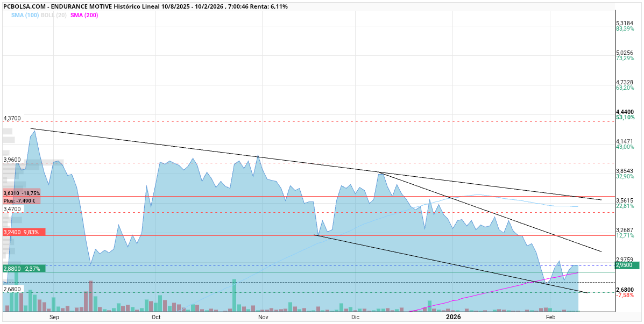Screen dimensions: 644x324
Task: Click the 5,3184 value on price axis
Action: (625, 23)
